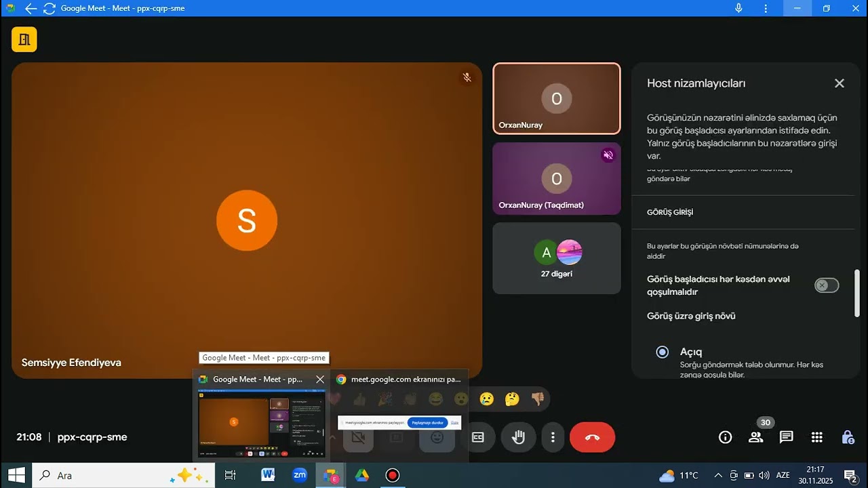
Task: Show the people list with 30 badge
Action: (x=756, y=437)
